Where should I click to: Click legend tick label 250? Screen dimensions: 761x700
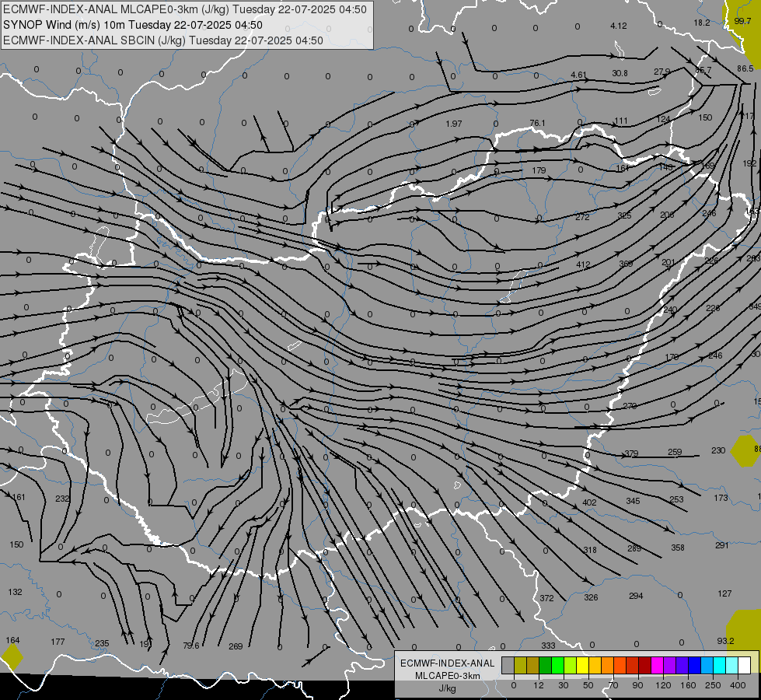coord(713,685)
